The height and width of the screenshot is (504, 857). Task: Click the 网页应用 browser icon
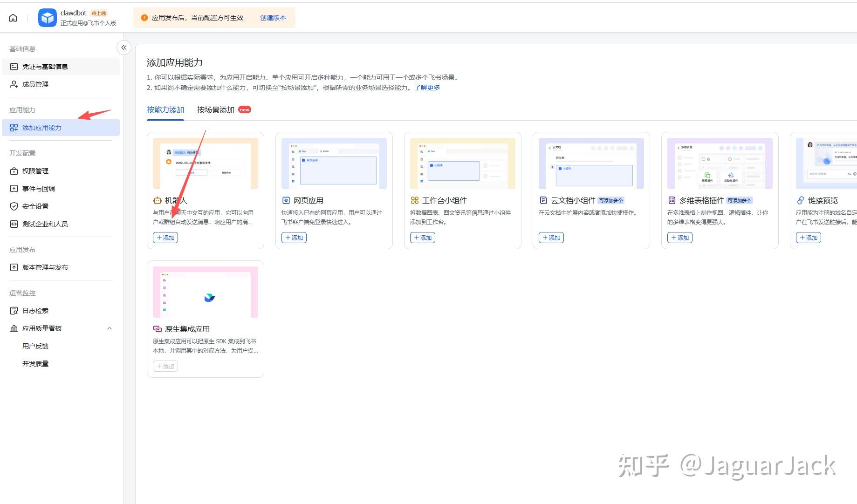[x=286, y=200]
